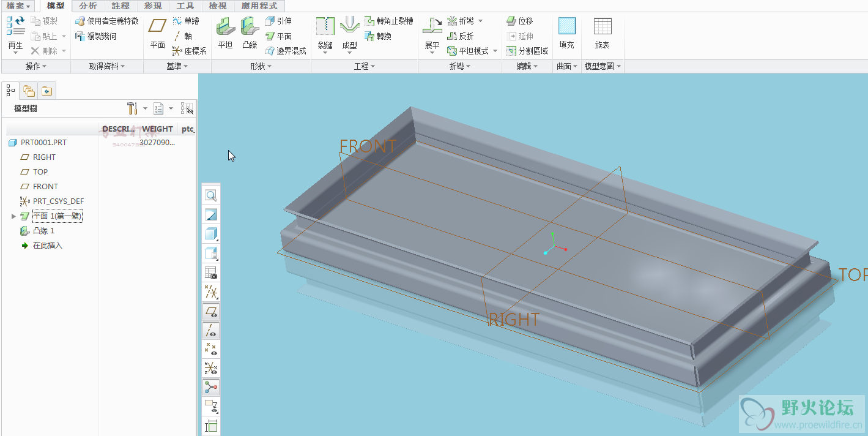Select the Conversion (轉換) tool
868x436 pixels.
(x=378, y=36)
